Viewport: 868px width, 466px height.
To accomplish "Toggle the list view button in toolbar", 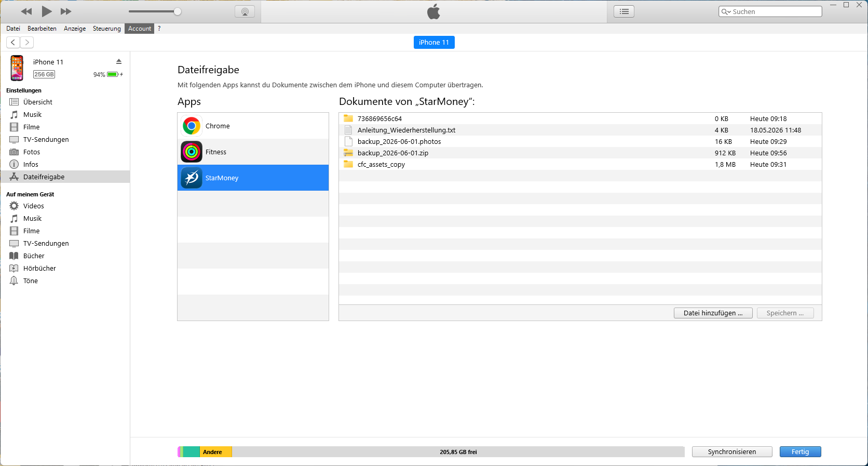I will coord(624,11).
